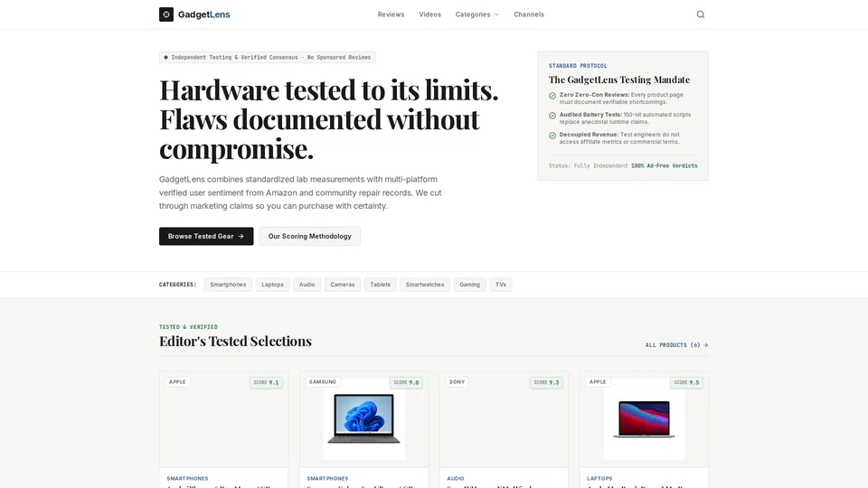Open Samsung laptop product thumbnail
868x488 pixels.
coord(363,418)
